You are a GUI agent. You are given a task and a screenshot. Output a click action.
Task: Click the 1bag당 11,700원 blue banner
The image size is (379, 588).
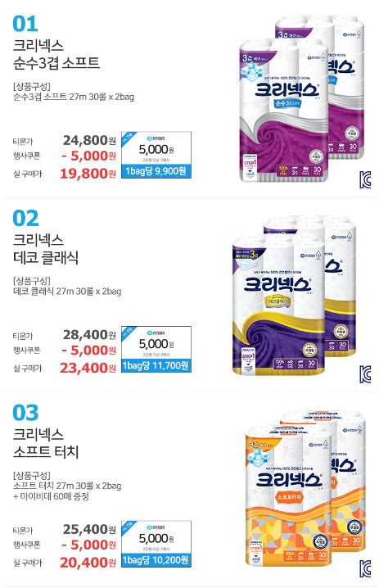tap(156, 365)
